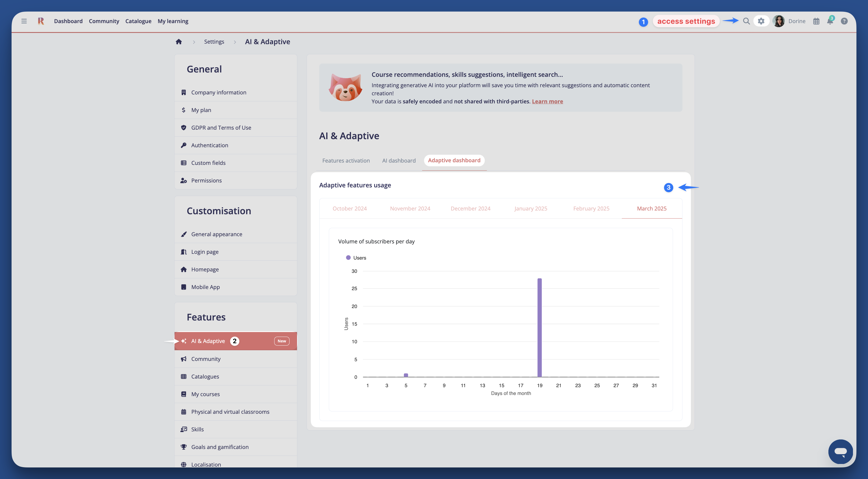The height and width of the screenshot is (479, 868).
Task: Click Dorine's profile avatar
Action: (778, 21)
